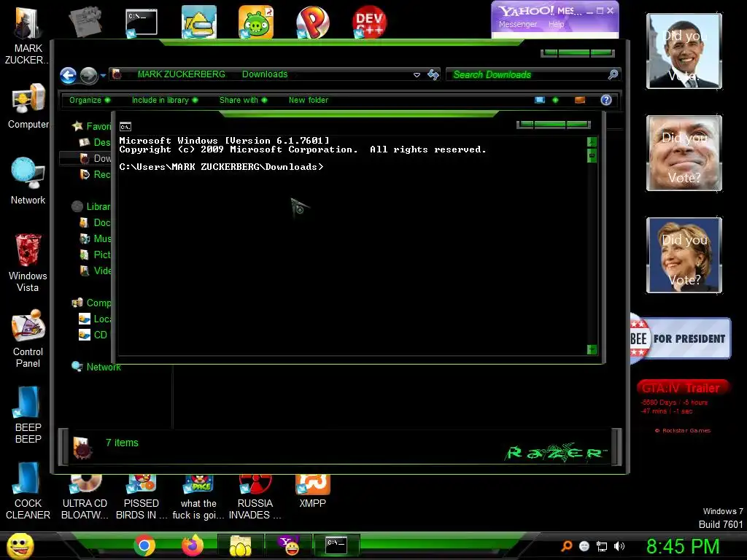747x560 pixels.
Task: Launch the red P ball desktop shortcut
Action: pyautogui.click(x=312, y=22)
